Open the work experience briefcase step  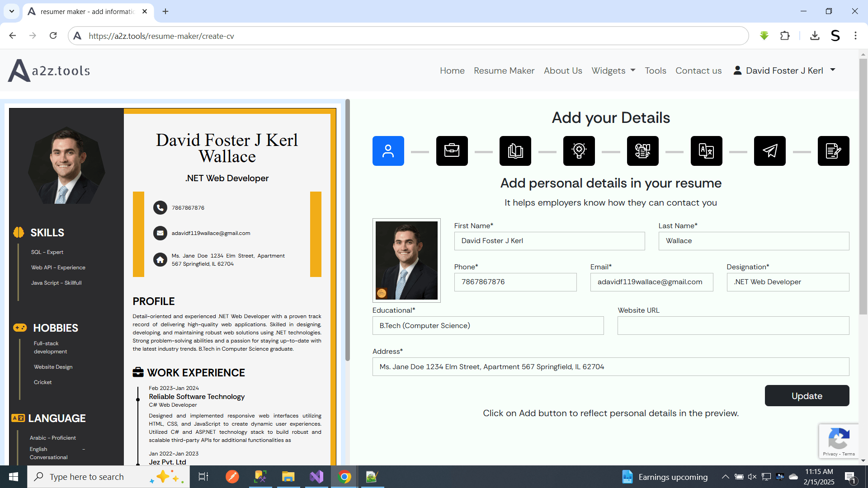point(452,151)
